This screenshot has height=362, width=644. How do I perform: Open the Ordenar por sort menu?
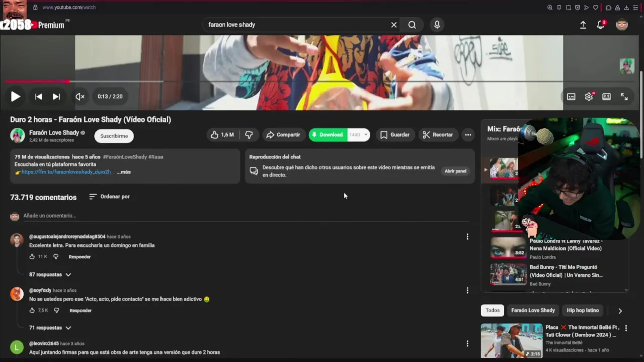pos(109,197)
